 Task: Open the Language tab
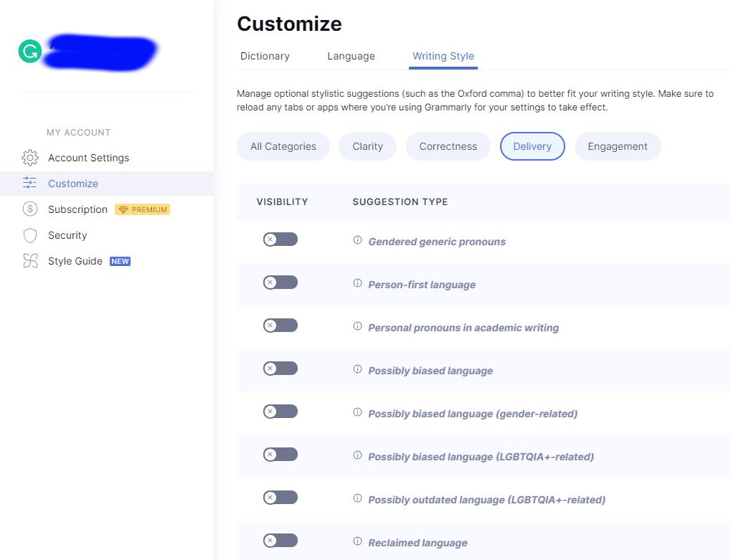click(x=351, y=56)
